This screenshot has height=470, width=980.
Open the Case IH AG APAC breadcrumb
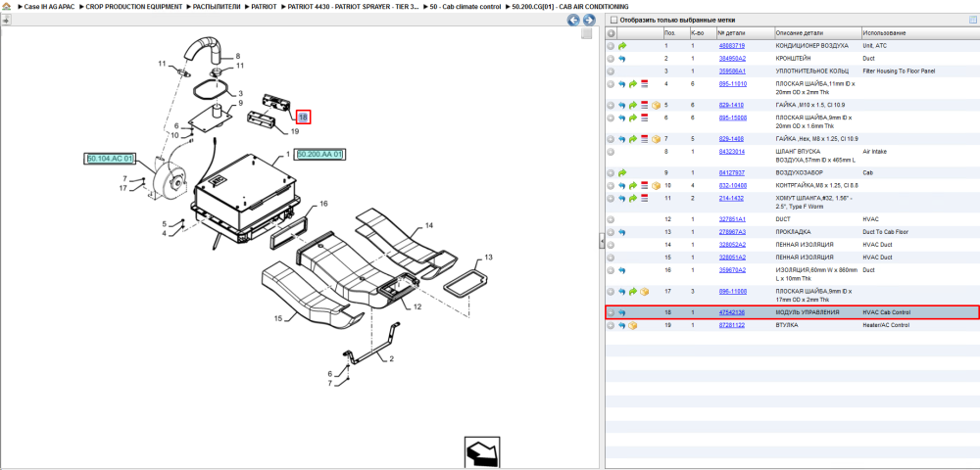(x=49, y=6)
